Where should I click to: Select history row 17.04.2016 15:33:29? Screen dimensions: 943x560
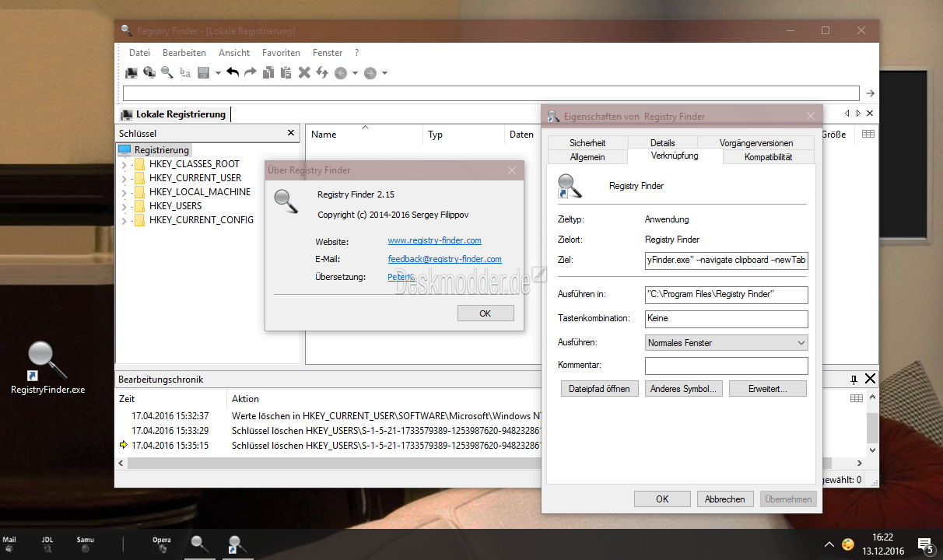click(328, 431)
